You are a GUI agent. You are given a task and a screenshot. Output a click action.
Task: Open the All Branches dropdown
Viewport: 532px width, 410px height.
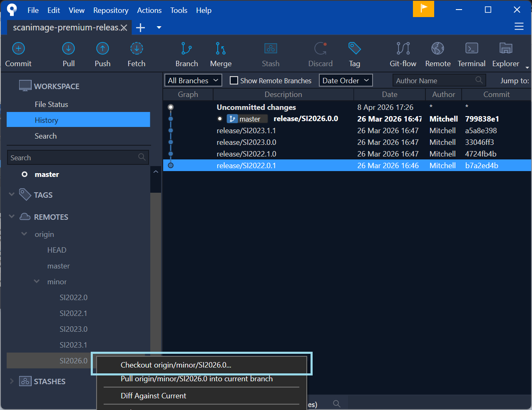(x=193, y=80)
